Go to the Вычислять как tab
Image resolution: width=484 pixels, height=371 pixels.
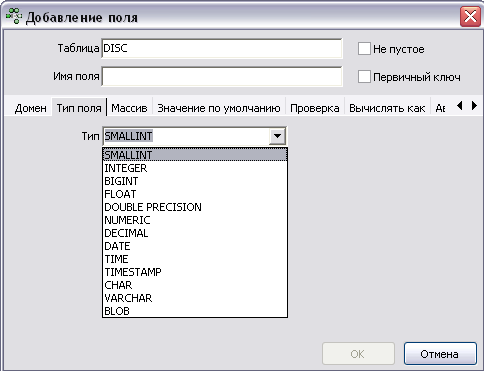(387, 108)
